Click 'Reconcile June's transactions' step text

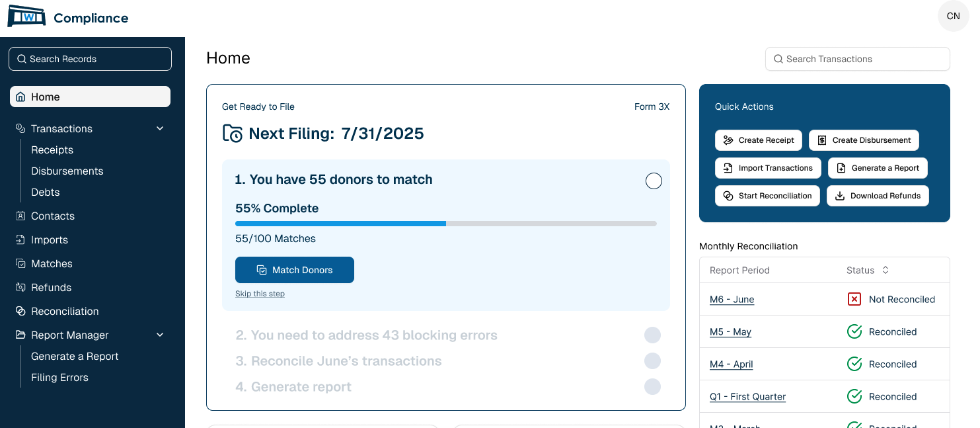pyautogui.click(x=339, y=361)
